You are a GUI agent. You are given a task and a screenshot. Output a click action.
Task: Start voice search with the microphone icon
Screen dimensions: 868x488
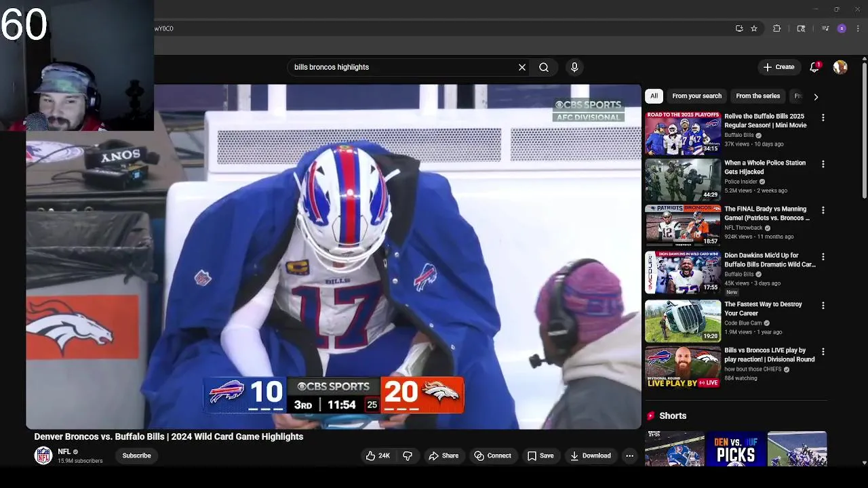[574, 67]
